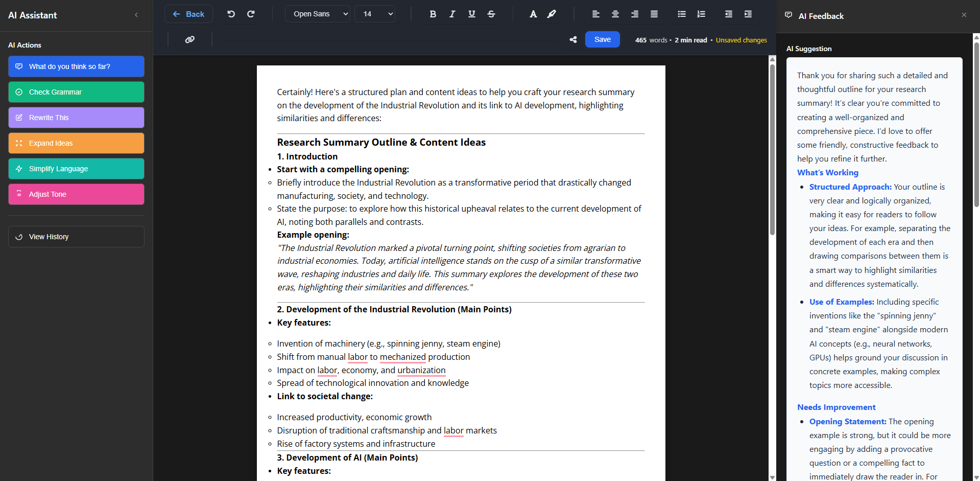Select the highlight color tool
Viewport: 980px width, 481px height.
click(552, 14)
